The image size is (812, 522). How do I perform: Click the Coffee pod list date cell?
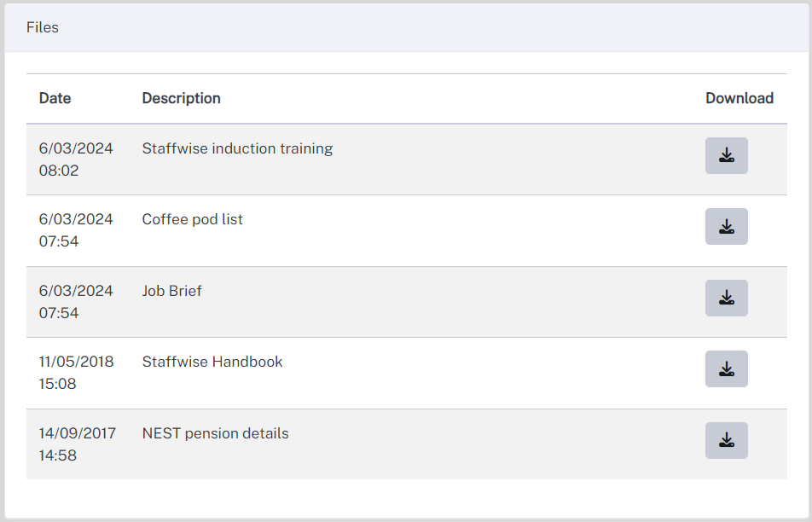click(76, 230)
